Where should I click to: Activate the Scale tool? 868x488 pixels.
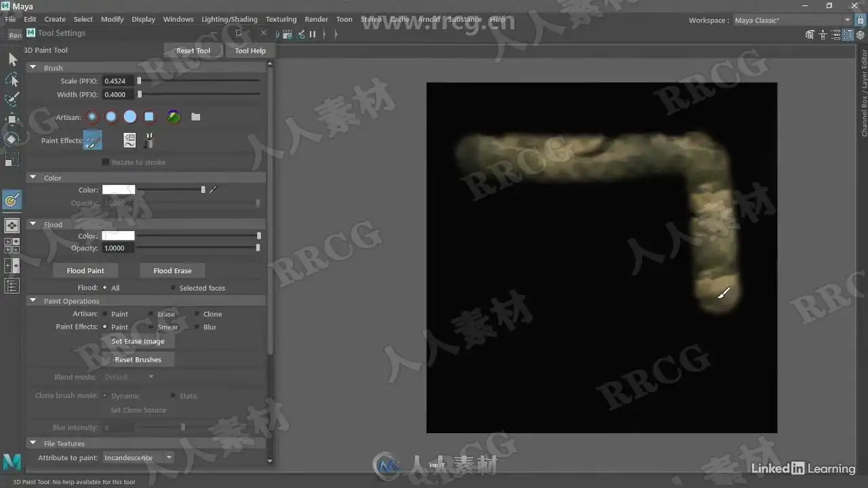12,160
